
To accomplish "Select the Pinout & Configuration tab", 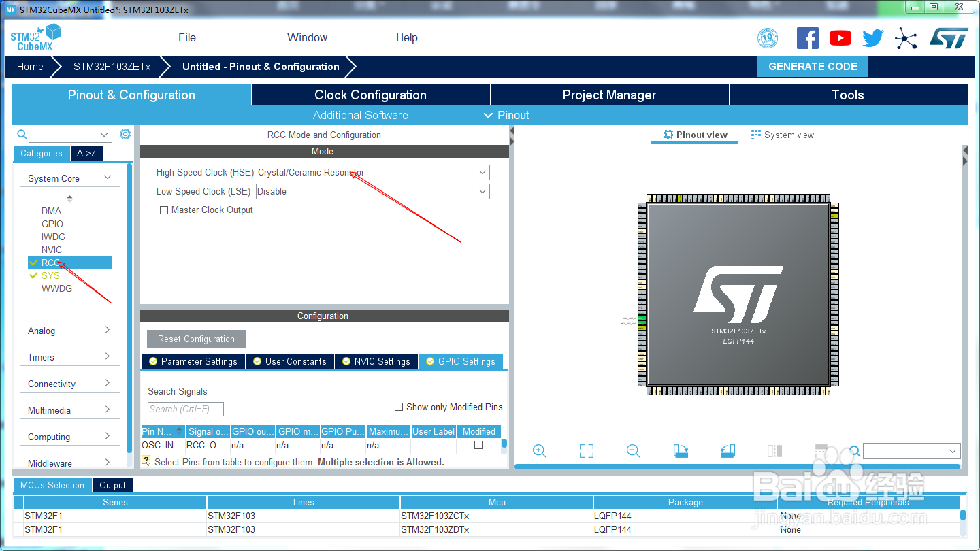I will (x=131, y=95).
